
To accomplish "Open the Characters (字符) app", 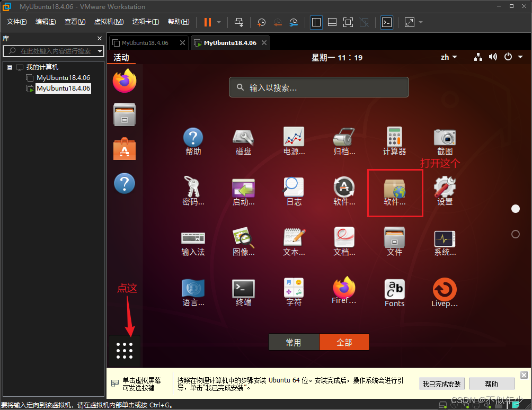I will [x=294, y=292].
